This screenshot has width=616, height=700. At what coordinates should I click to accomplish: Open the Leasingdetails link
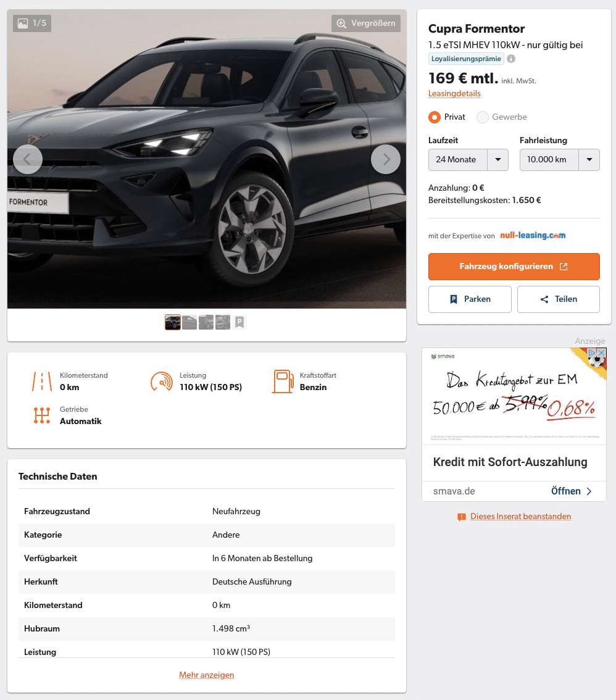click(x=454, y=94)
